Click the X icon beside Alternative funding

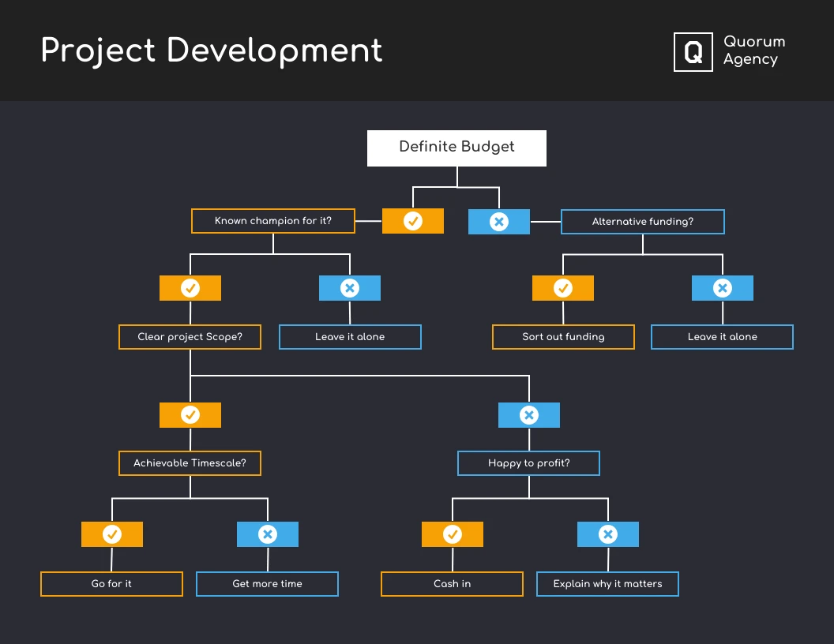coord(498,221)
